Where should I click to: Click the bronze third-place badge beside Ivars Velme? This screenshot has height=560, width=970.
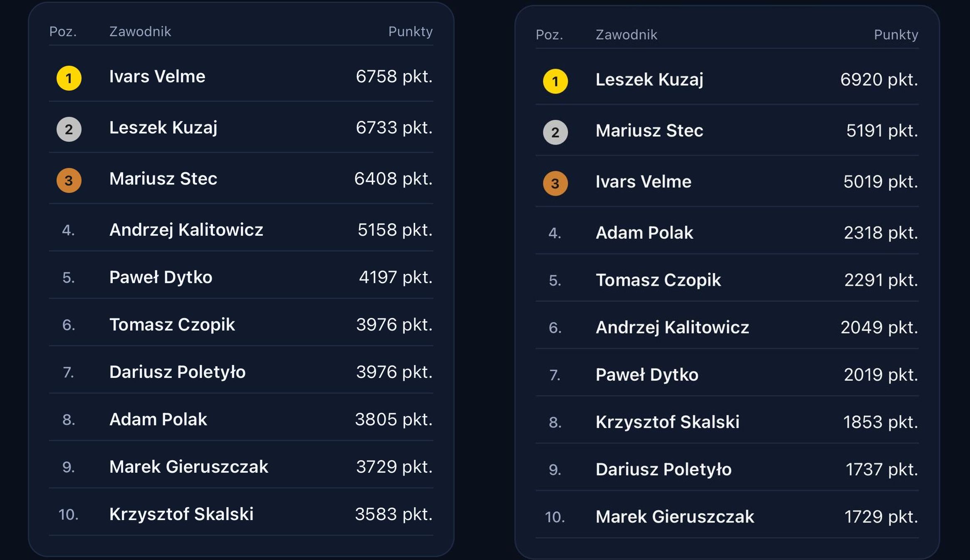pos(555,183)
